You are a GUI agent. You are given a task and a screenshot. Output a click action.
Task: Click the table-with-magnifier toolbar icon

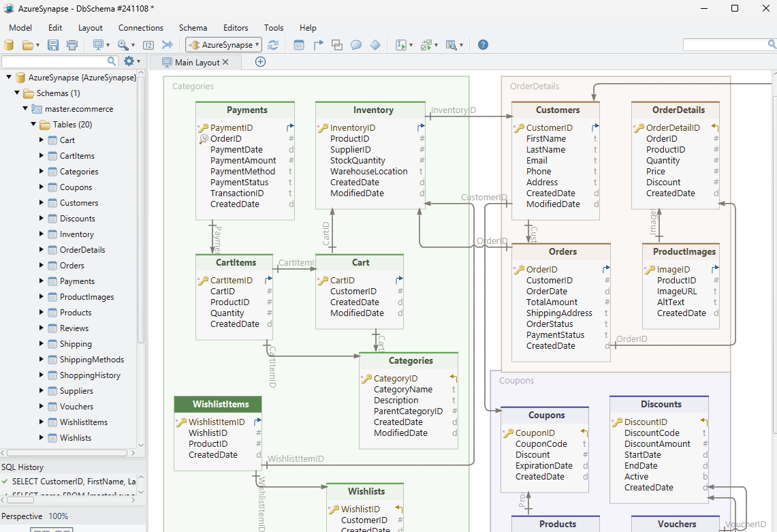click(x=451, y=45)
